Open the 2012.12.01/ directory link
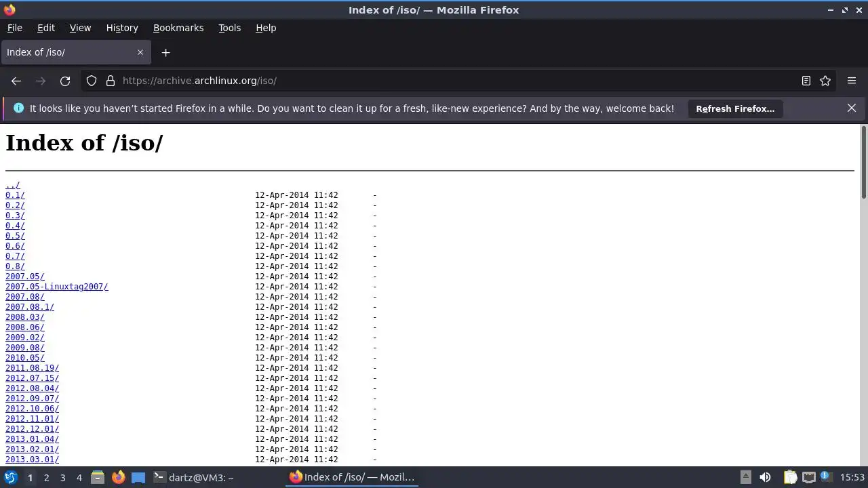Screen dimensions: 868x488 tap(32, 429)
